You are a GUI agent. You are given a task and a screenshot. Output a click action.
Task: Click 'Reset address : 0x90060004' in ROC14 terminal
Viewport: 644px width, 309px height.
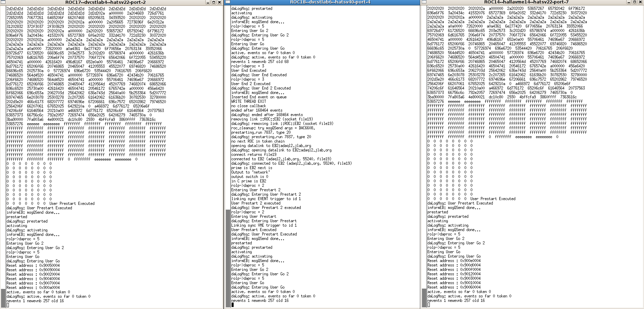(454, 287)
